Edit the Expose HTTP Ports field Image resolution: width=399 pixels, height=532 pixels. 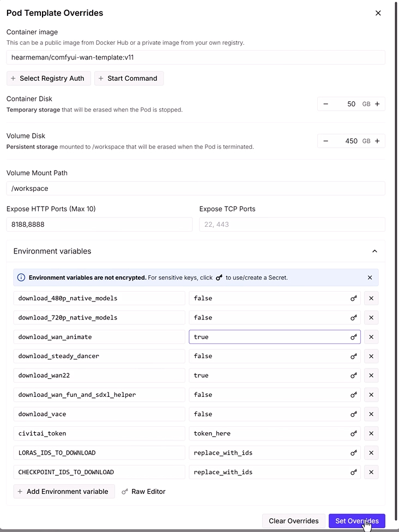click(99, 224)
